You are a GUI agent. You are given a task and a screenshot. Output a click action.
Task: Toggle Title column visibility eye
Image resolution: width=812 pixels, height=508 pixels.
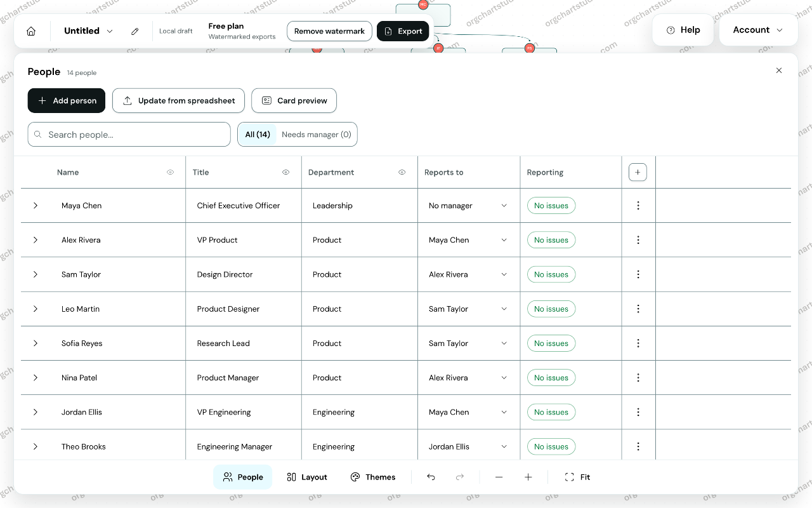[x=285, y=172]
